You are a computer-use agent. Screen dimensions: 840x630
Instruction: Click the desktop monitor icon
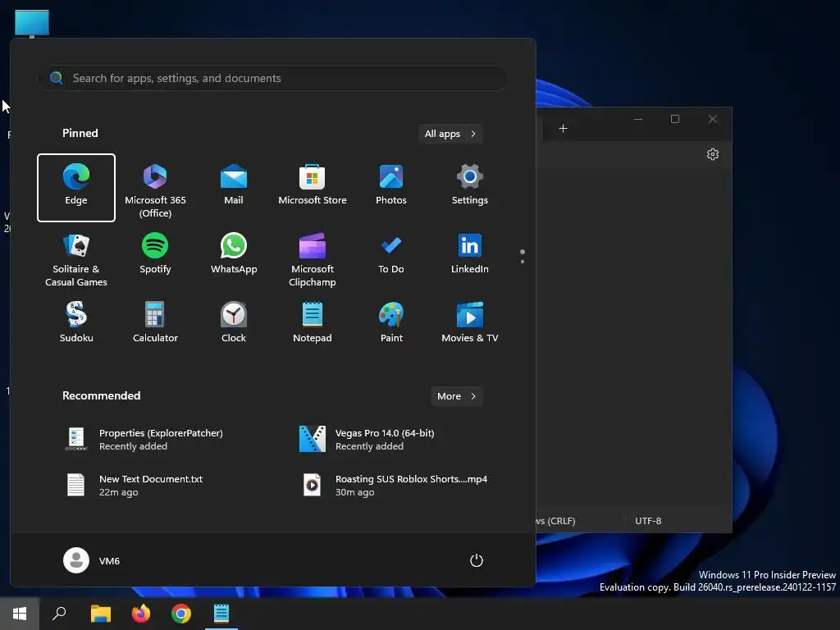32,24
